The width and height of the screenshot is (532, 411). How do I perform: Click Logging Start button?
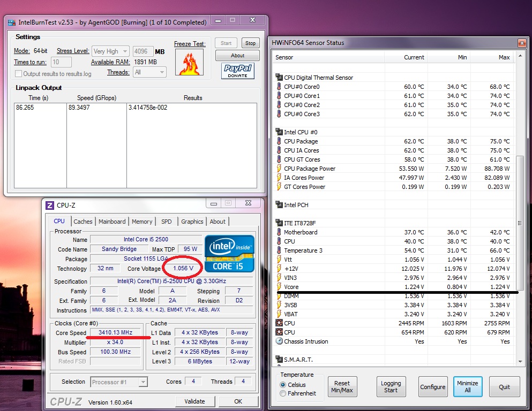coord(391,386)
